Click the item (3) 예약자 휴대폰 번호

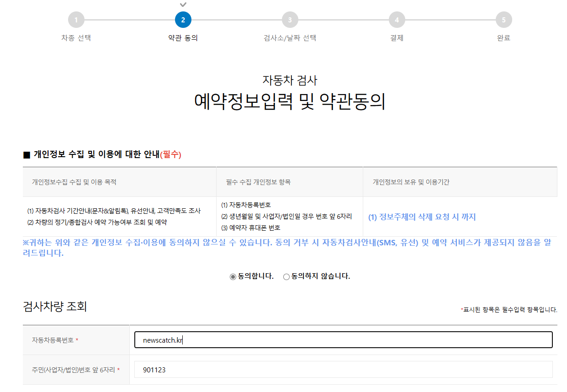coord(251,228)
